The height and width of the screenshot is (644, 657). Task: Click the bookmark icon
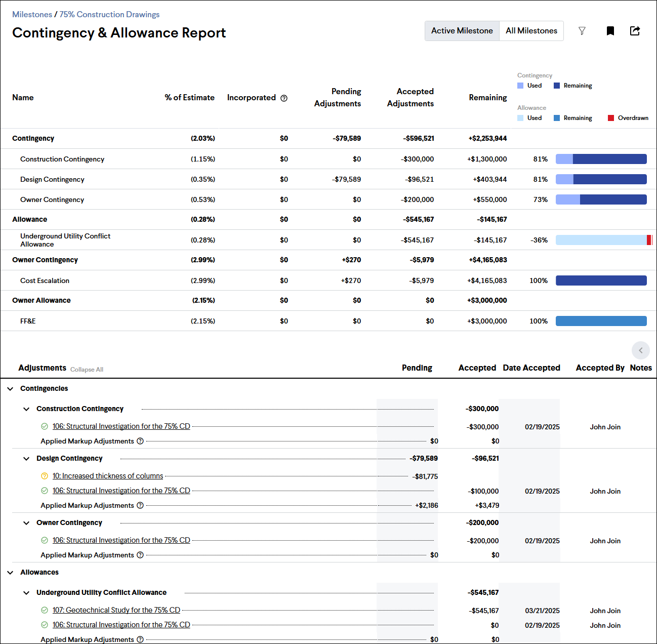pos(610,31)
